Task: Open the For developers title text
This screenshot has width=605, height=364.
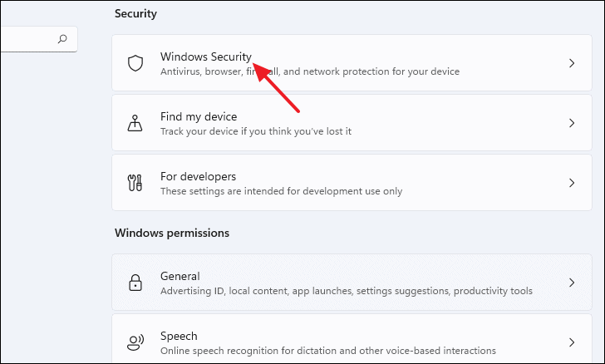Action: [x=199, y=176]
